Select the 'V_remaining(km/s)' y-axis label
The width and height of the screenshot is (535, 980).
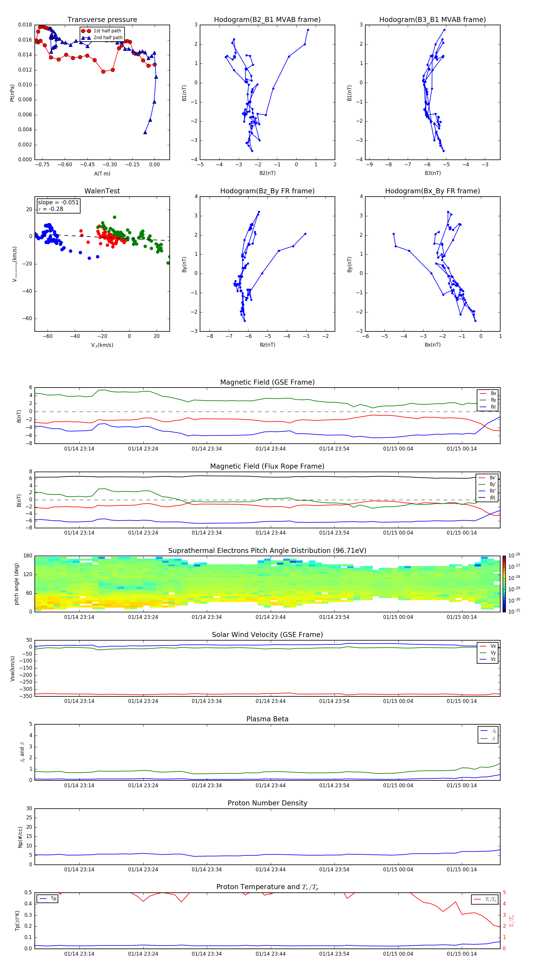15,264
